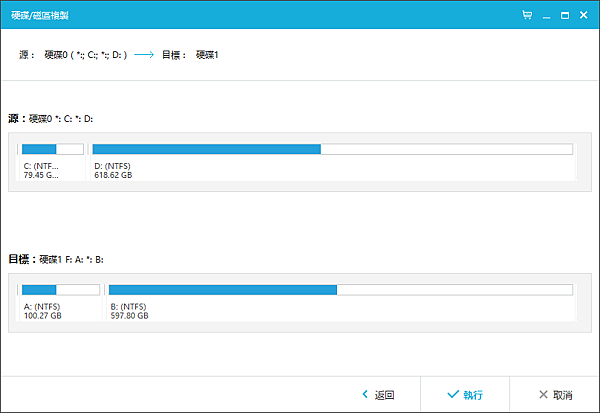Screen dimensions: 600x413
Task: Open the shopping cart purchase icon
Action: point(527,16)
